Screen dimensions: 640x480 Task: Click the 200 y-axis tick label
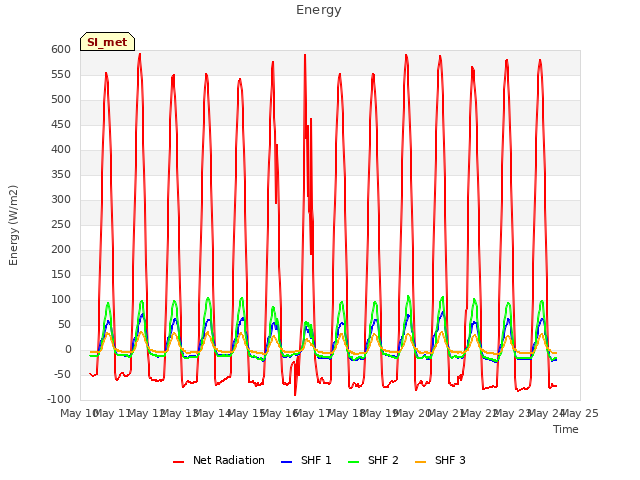(61, 250)
